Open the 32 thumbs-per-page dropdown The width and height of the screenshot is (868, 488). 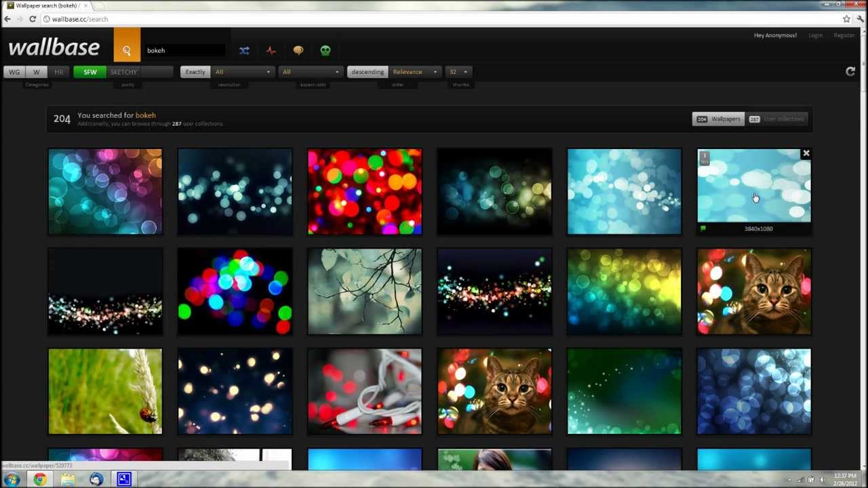click(x=458, y=72)
